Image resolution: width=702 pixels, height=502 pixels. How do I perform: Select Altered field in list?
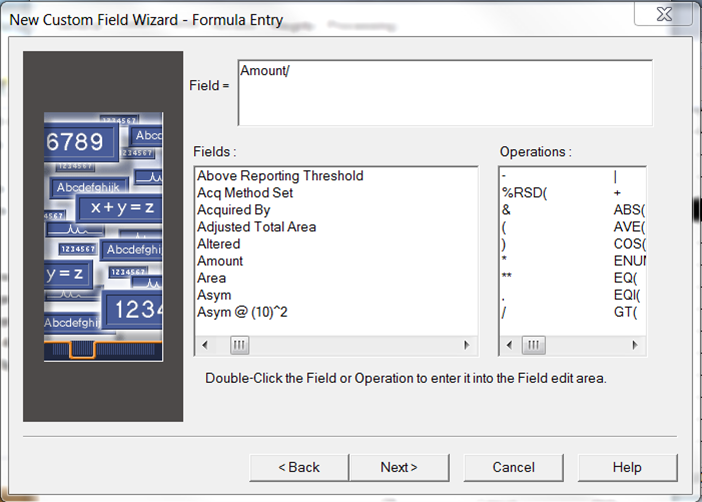click(218, 244)
